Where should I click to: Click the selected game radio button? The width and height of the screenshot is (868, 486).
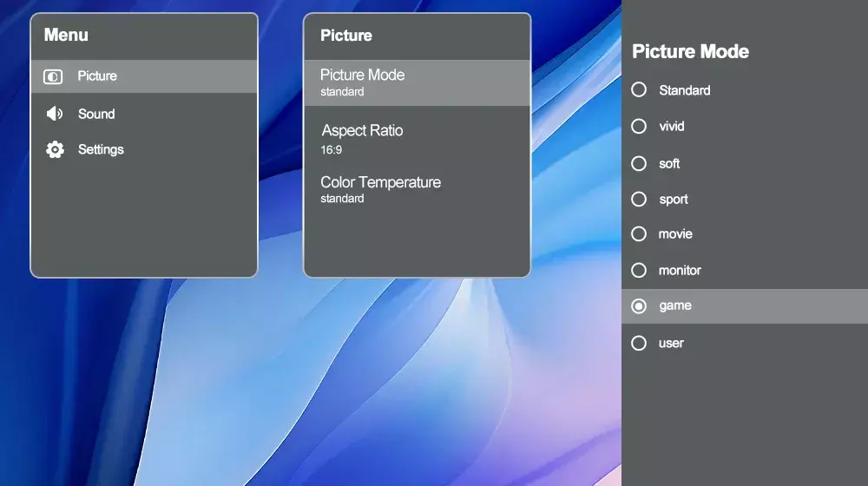(639, 306)
